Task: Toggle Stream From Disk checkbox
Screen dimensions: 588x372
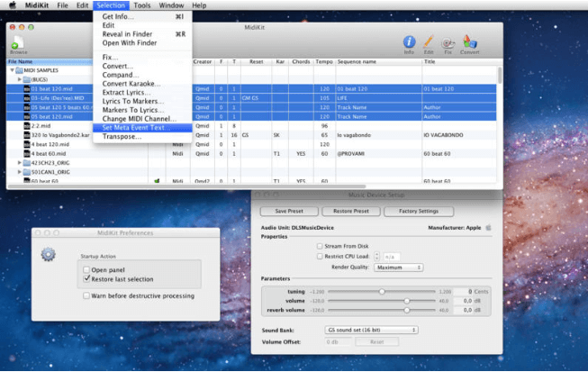Action: pos(320,246)
